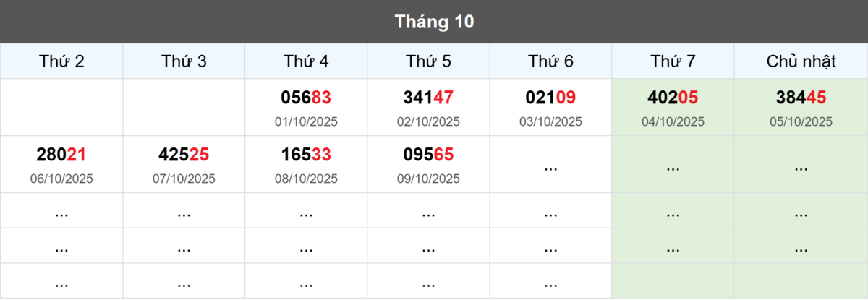Image resolution: width=868 pixels, height=300 pixels.
Task: Click the Thứ 4 column header
Action: pos(306,61)
